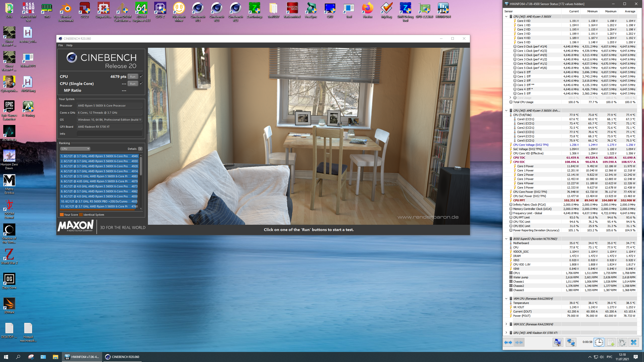
Task: Click the remote monitoring computers icon
Action: click(571, 342)
